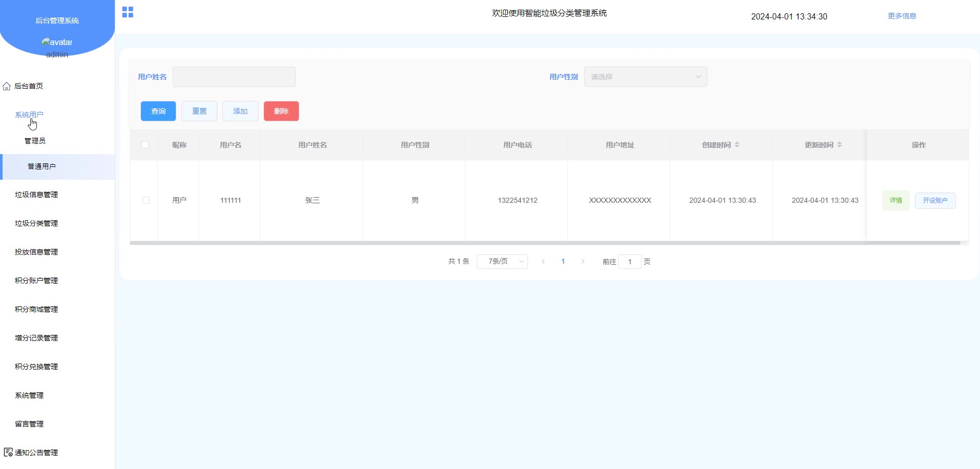Sort by 创建时间 column arrows

pyautogui.click(x=737, y=145)
